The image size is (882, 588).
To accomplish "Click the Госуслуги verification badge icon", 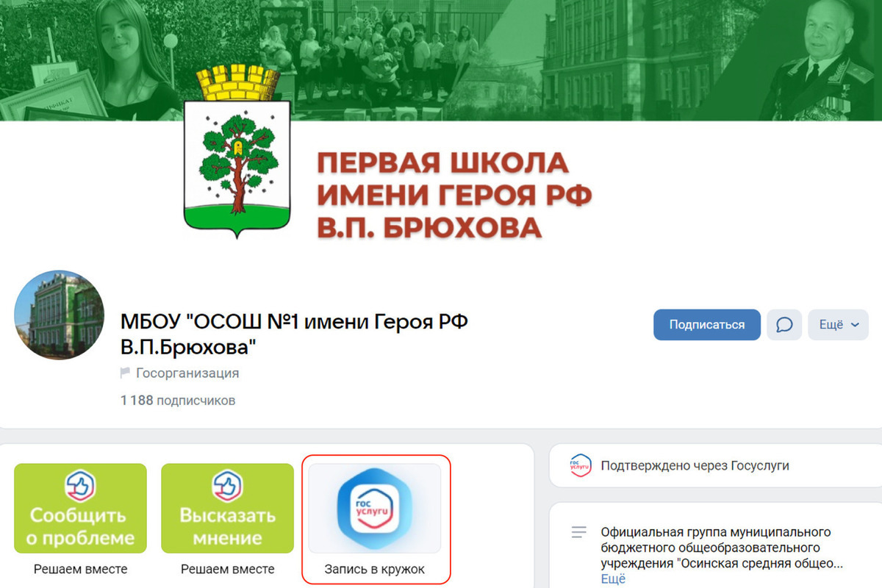I will 581,466.
